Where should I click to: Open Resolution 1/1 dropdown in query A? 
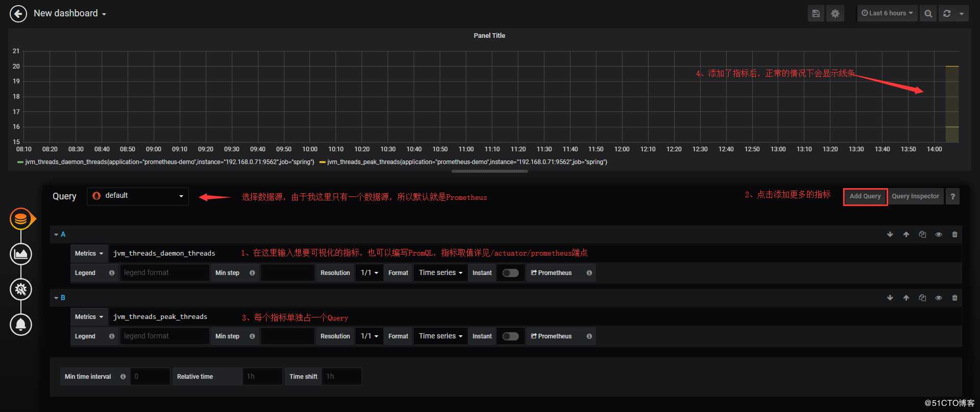(369, 273)
